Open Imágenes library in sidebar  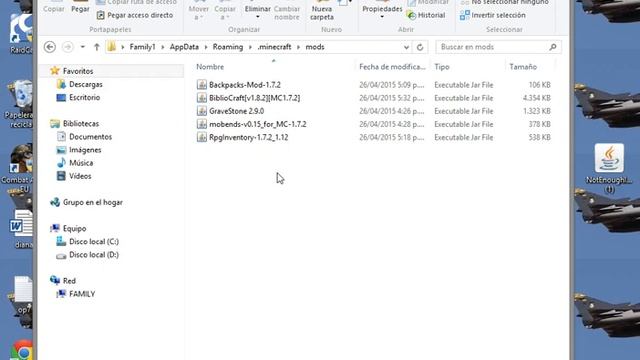[x=85, y=150]
